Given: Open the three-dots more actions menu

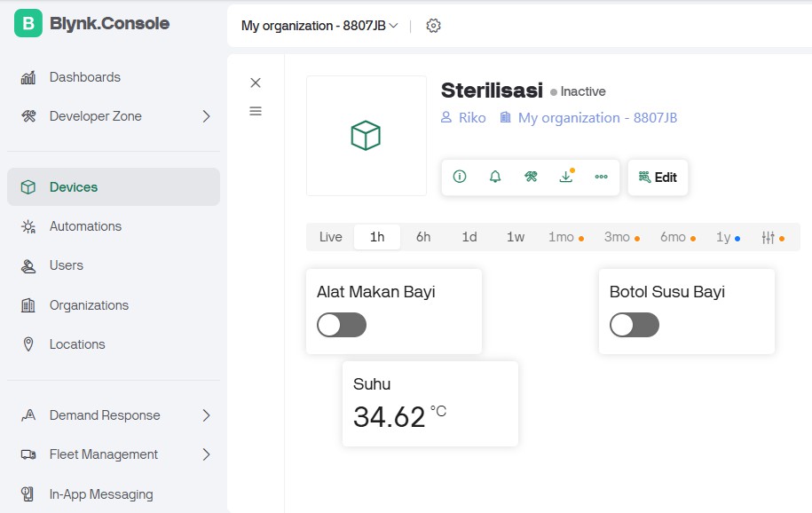Looking at the screenshot, I should (602, 177).
